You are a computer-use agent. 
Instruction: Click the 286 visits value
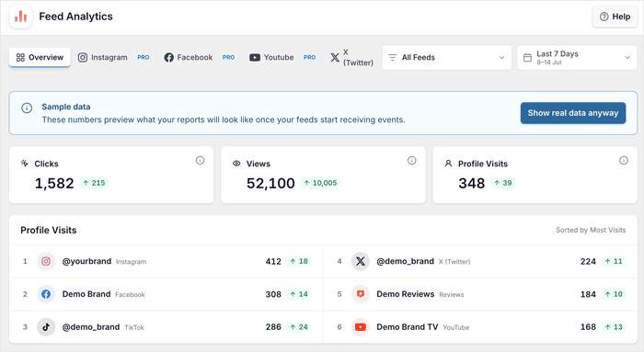tap(273, 327)
